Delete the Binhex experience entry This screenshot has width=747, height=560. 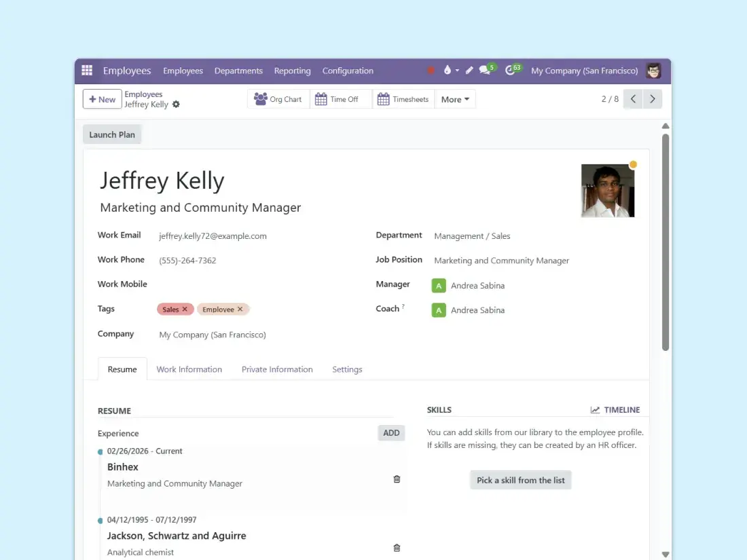coord(397,479)
